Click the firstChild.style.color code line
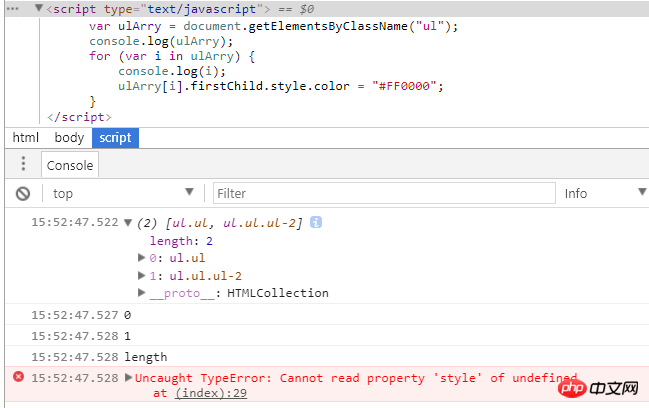This screenshot has height=408, width=649. [281, 86]
